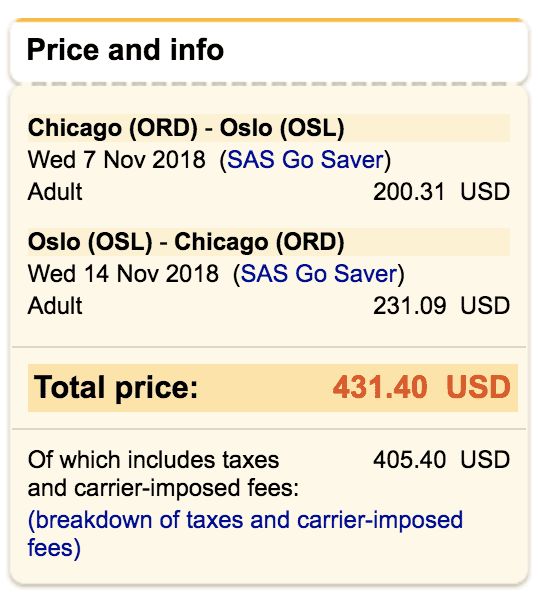
Task: Click USD beside the 231.09 fare
Action: [485, 306]
